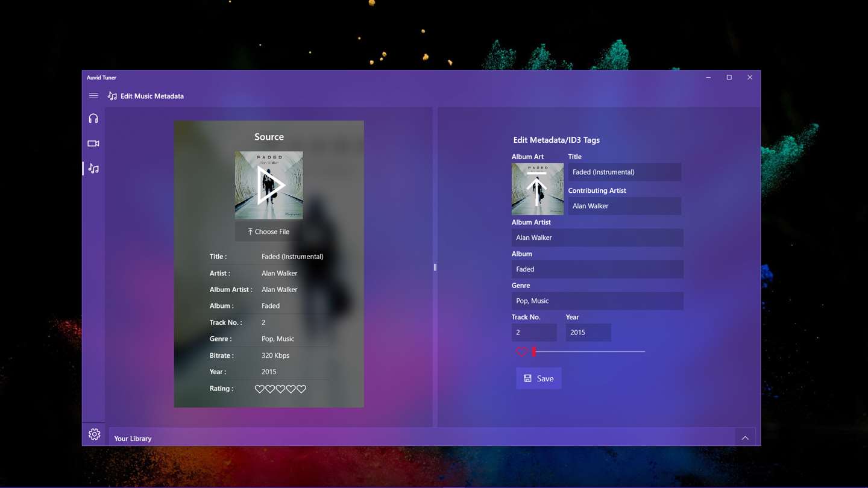This screenshot has height=488, width=868.
Task: Click the third heart in source Rating
Action: [x=280, y=389]
